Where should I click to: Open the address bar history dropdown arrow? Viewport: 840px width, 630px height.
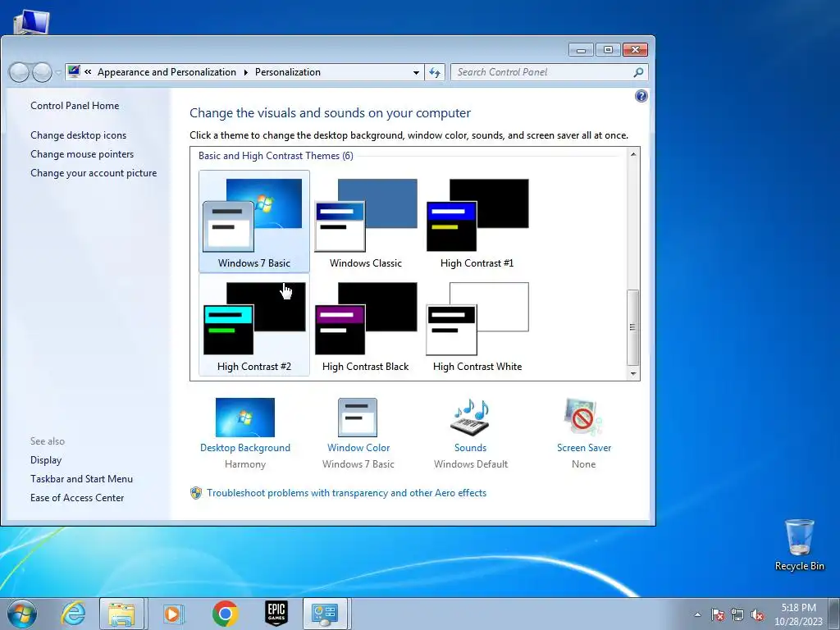click(416, 72)
